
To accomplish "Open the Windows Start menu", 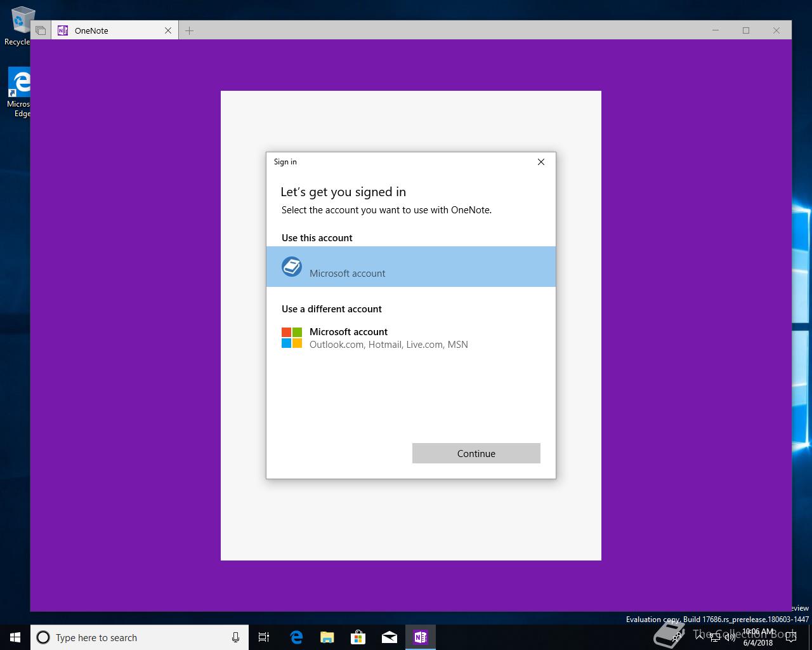I will [x=15, y=637].
